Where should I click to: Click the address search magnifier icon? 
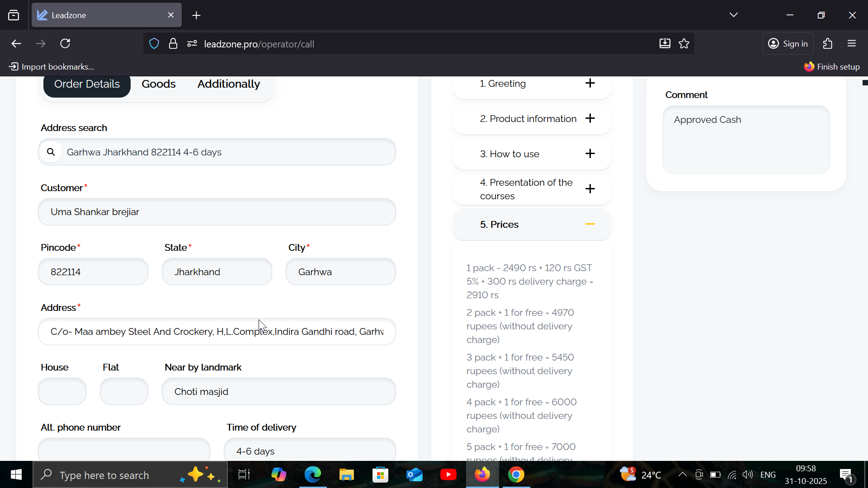click(51, 152)
